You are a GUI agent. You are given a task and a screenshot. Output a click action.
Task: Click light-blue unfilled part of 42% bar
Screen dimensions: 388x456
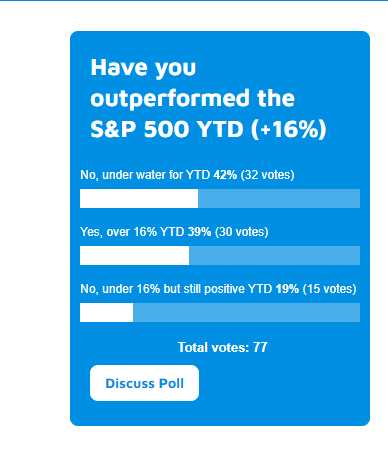[x=279, y=199]
